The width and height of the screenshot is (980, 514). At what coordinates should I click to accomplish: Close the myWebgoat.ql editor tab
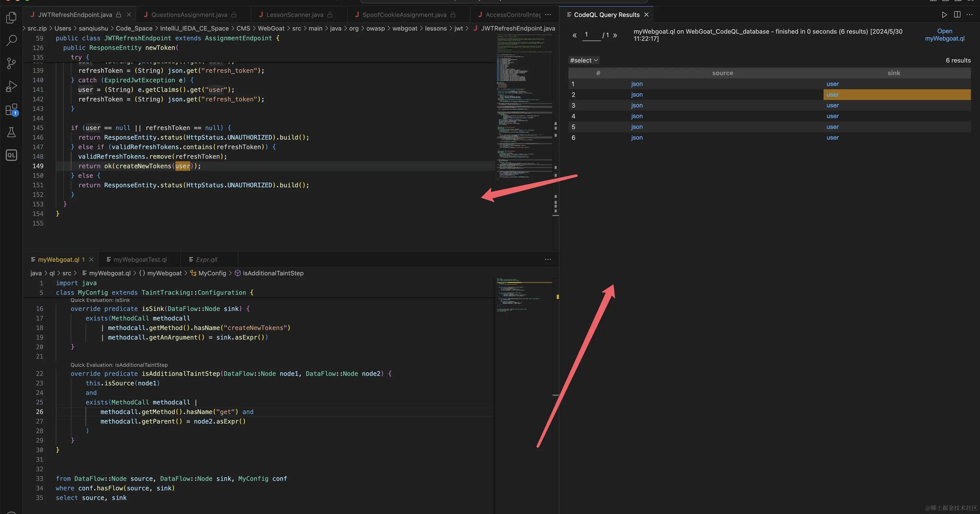(91, 259)
